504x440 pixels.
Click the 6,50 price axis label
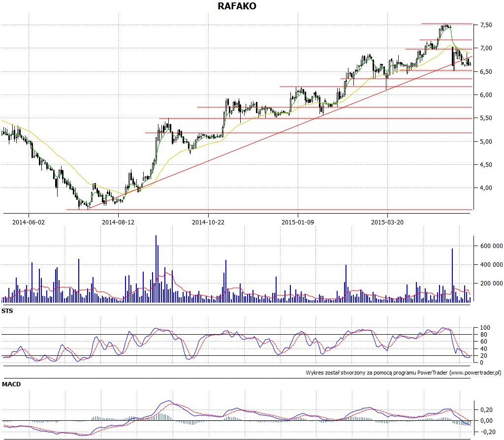click(x=486, y=72)
